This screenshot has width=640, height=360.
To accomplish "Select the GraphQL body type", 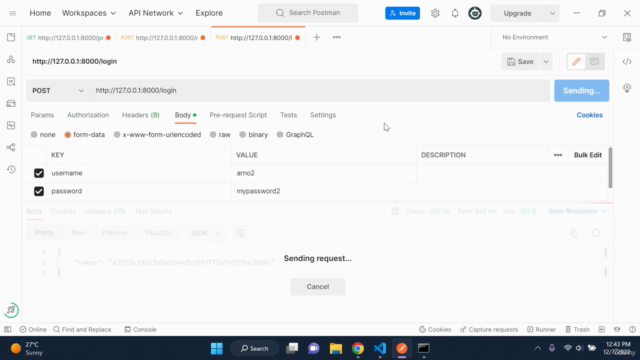I will 280,135.
